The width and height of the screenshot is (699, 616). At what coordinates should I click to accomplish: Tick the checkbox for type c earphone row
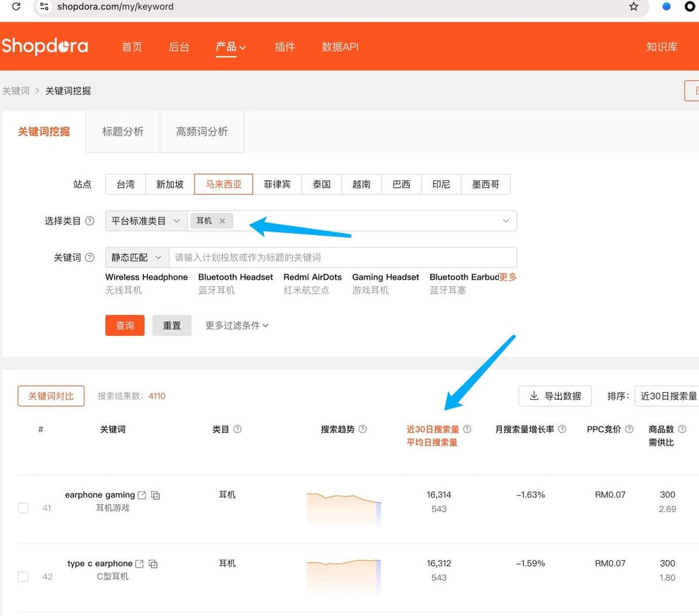(x=23, y=577)
